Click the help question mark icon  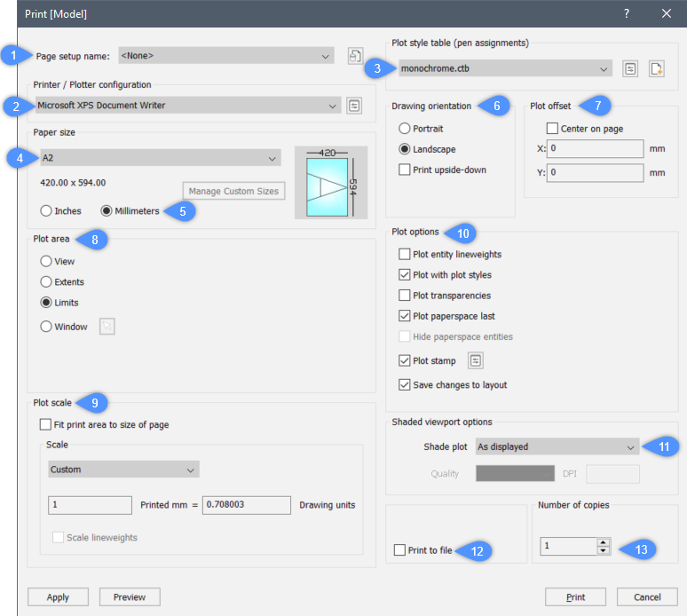tap(626, 14)
